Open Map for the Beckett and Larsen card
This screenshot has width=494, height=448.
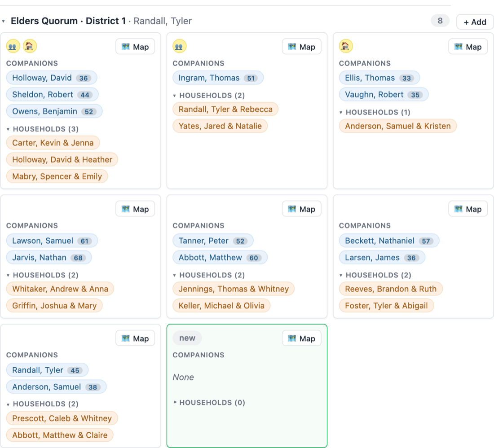point(468,209)
